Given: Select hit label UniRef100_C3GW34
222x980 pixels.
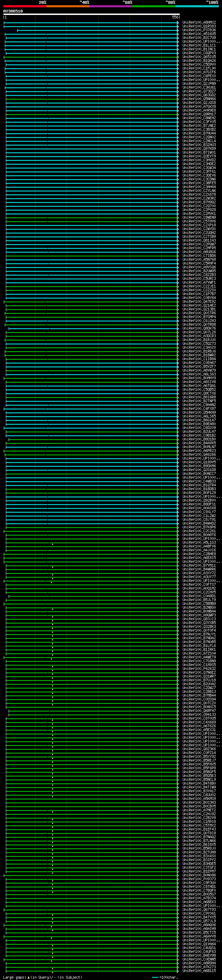Looking at the screenshot, I should (199, 168).
